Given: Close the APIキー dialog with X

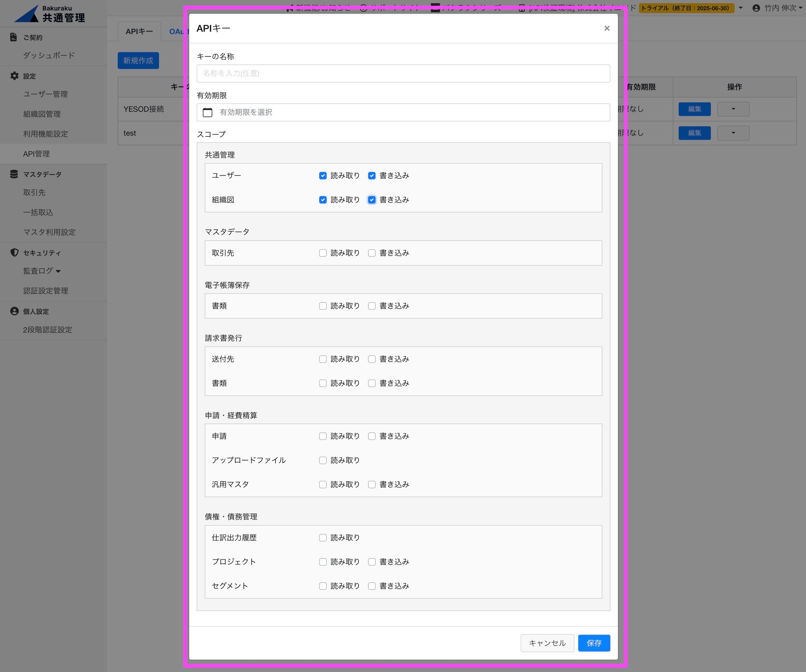Looking at the screenshot, I should (606, 28).
